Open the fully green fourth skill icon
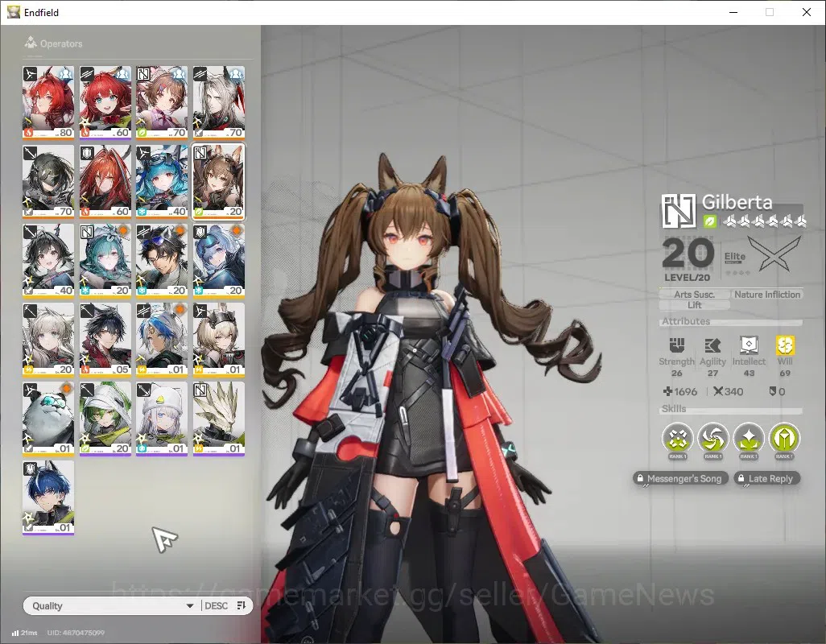 tap(784, 438)
